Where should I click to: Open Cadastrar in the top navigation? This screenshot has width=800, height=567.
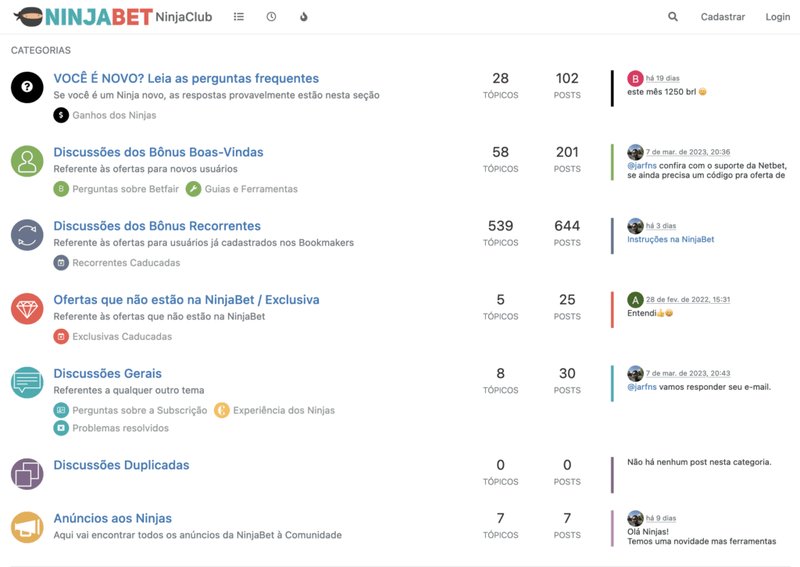(x=722, y=17)
